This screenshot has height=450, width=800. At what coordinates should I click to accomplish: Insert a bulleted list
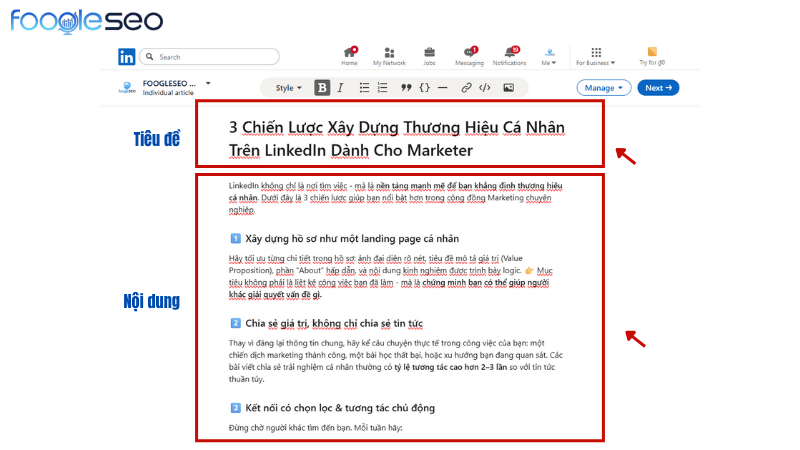364,88
